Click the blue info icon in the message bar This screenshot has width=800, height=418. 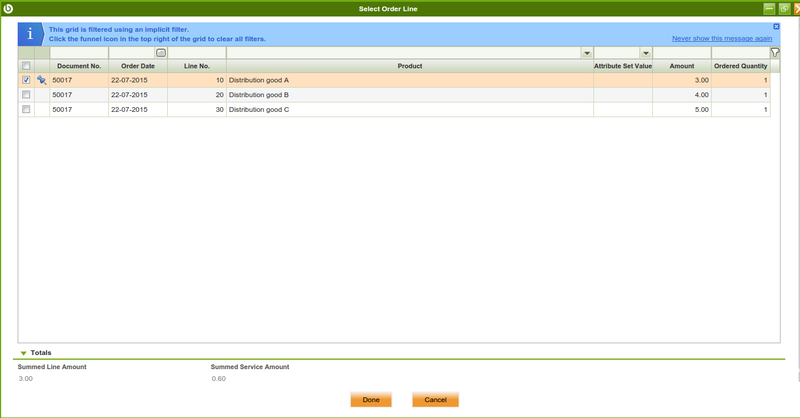click(30, 34)
